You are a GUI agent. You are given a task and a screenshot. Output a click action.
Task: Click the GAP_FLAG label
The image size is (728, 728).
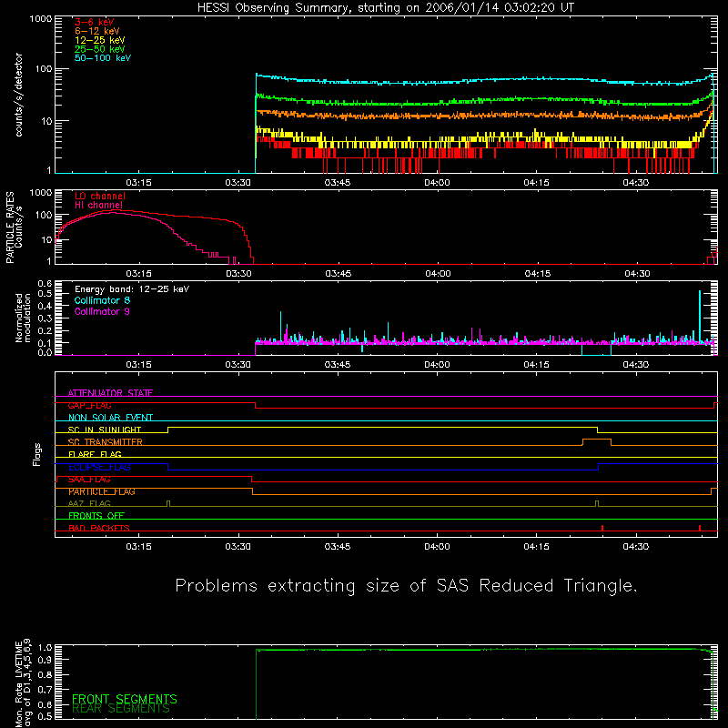89,406
